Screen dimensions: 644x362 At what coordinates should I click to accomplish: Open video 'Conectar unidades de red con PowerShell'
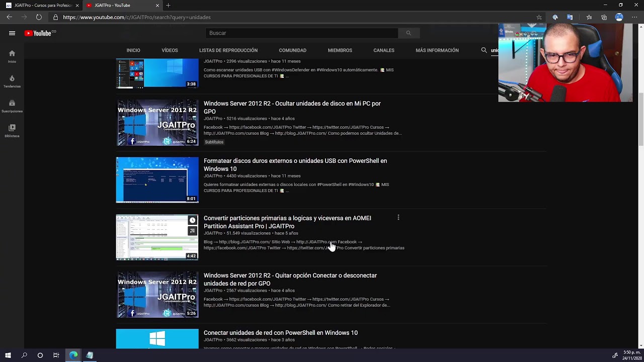[281, 333]
